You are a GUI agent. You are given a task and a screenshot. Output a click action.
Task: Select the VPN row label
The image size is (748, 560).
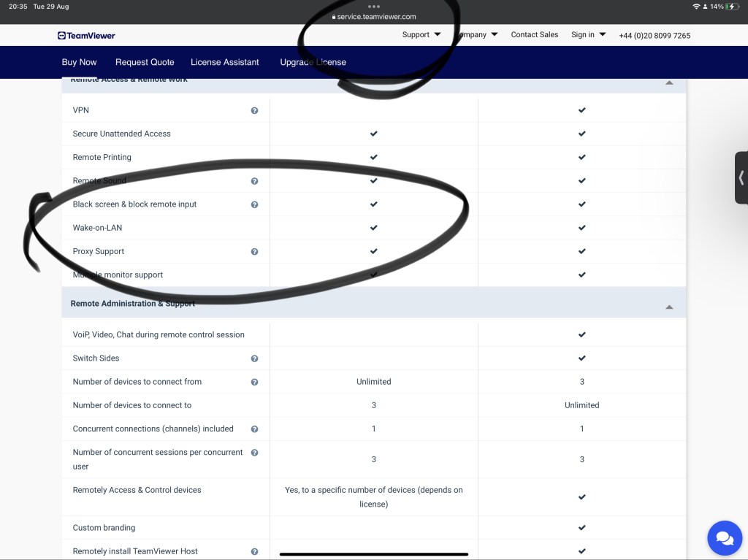[80, 110]
